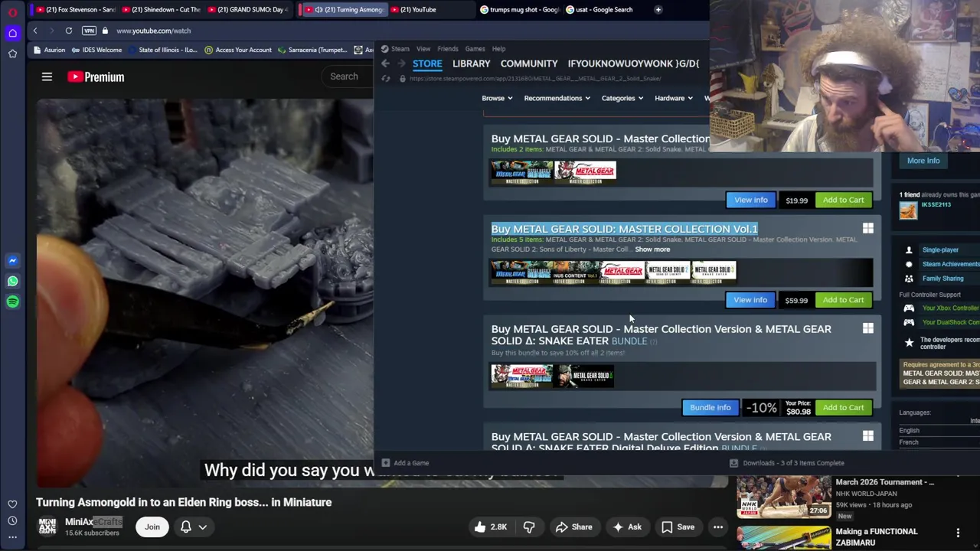The width and height of the screenshot is (980, 551).
Task: Add $19.99 Master Collection to cart
Action: 843,200
